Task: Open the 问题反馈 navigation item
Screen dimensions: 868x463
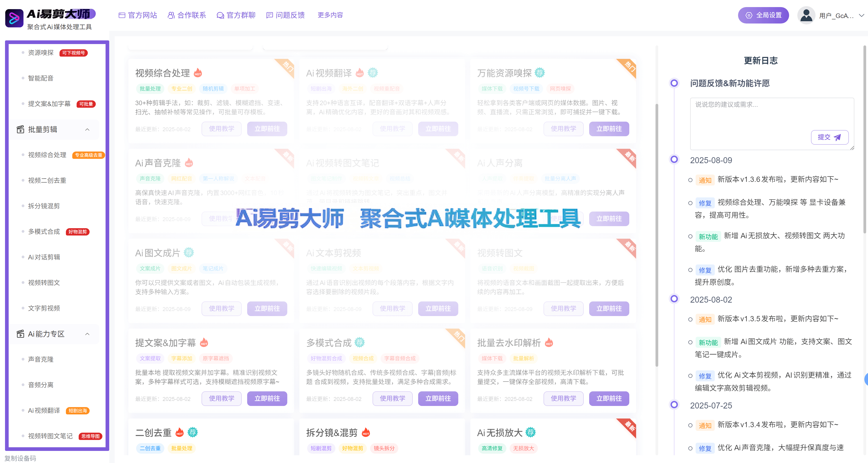Action: pyautogui.click(x=285, y=15)
